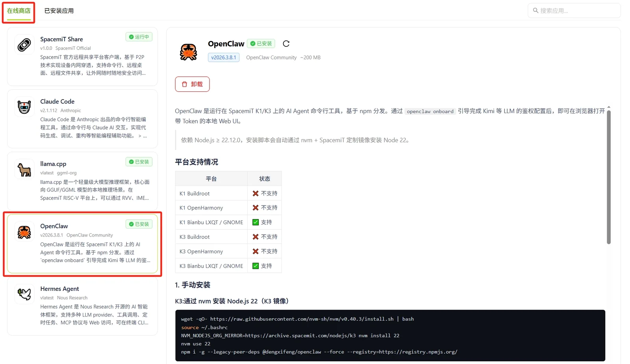This screenshot has height=364, width=630.
Task: Click the ggml-org publisher label
Action: (x=67, y=173)
